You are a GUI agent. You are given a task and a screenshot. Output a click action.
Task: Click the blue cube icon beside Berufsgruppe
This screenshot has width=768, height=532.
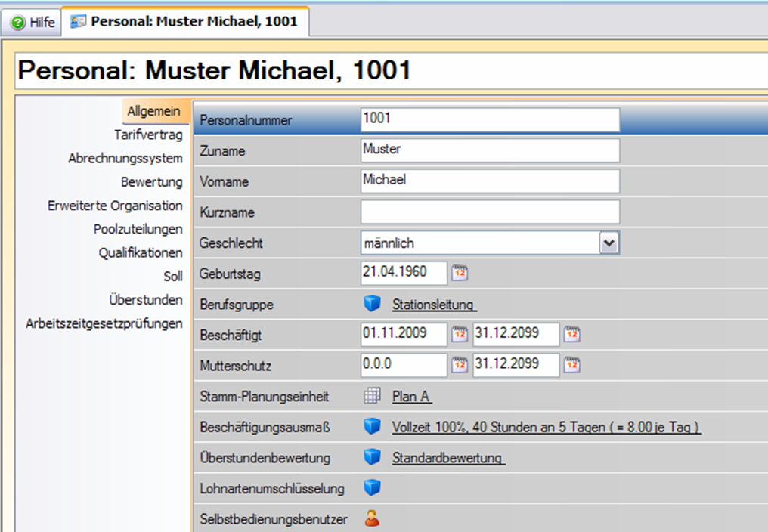pos(371,305)
